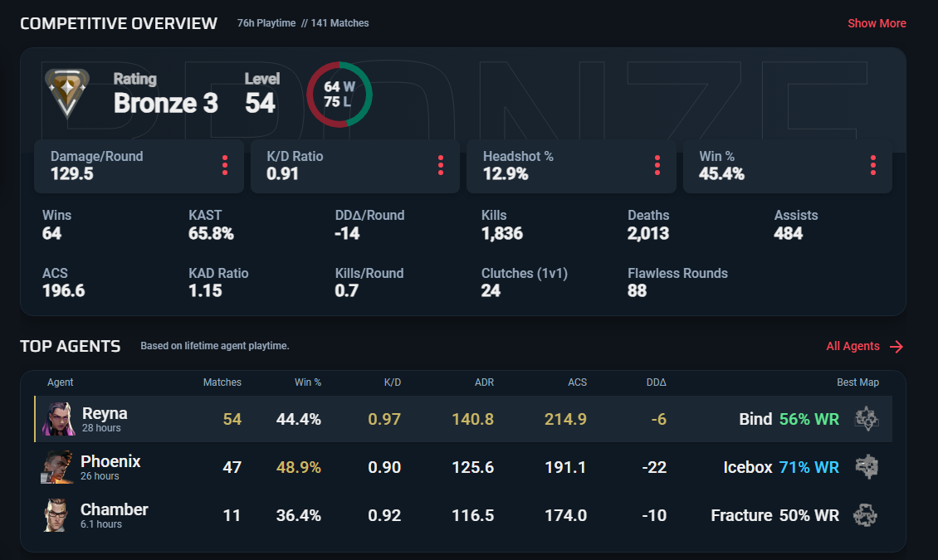Click the DDΔ column header
The width and height of the screenshot is (938, 560).
coord(657,382)
